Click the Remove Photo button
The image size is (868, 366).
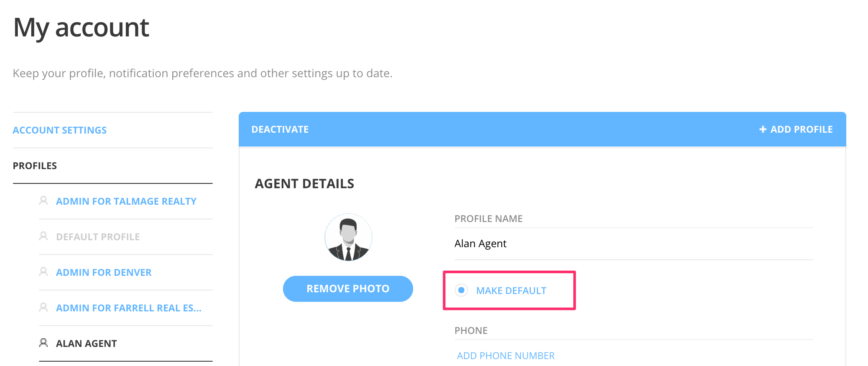348,289
